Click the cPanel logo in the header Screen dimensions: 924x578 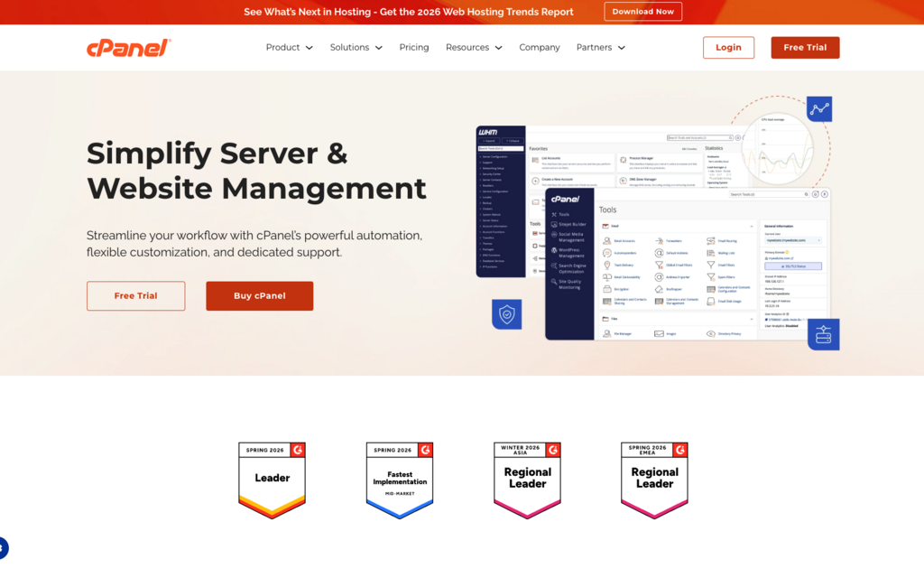coord(128,48)
